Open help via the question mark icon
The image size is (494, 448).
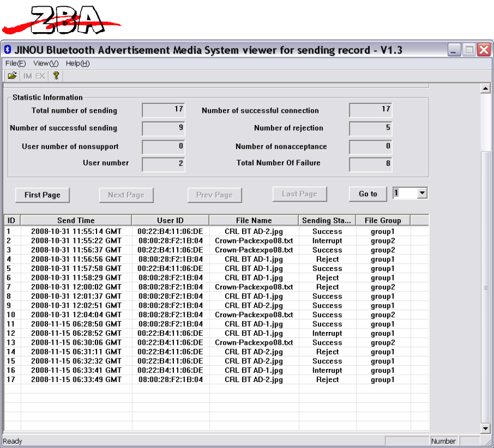[56, 75]
